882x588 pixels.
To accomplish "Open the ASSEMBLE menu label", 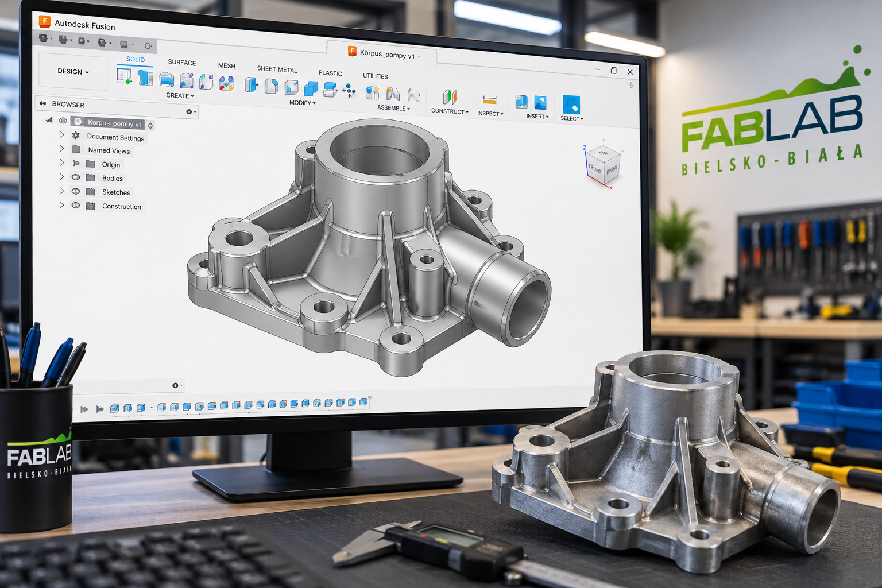I will [x=393, y=108].
